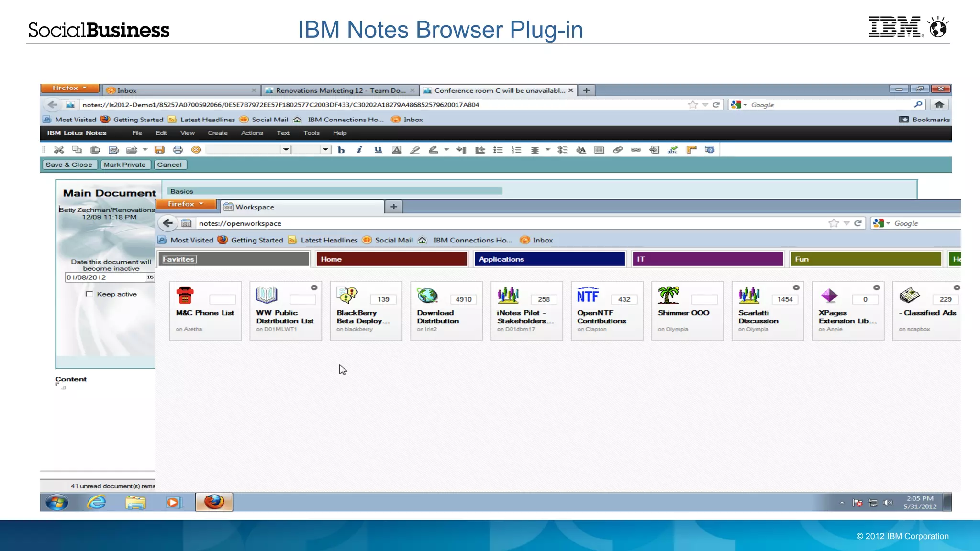Select the Applications workspace tab
980x551 pixels.
click(x=549, y=259)
